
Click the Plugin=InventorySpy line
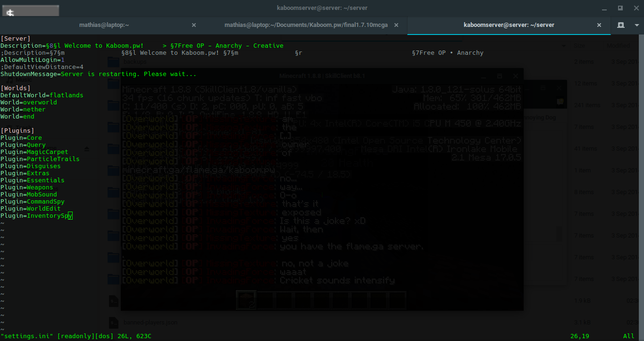[36, 216]
